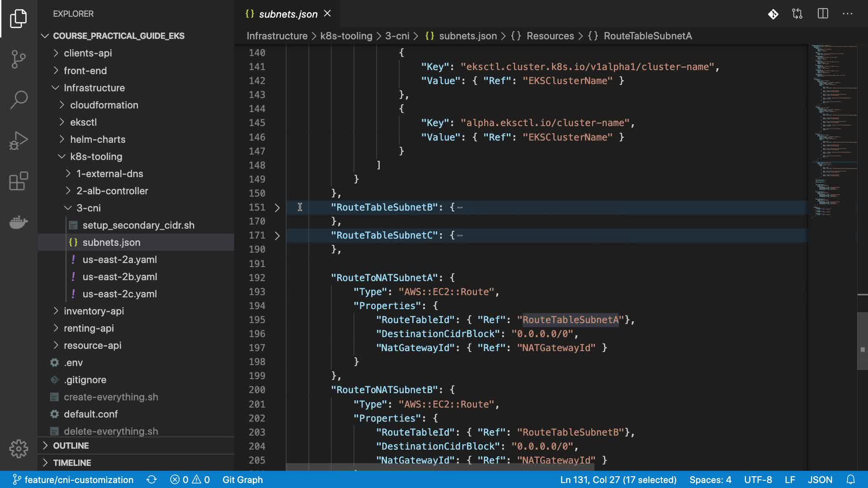Open the Manage gear menu

[19, 449]
